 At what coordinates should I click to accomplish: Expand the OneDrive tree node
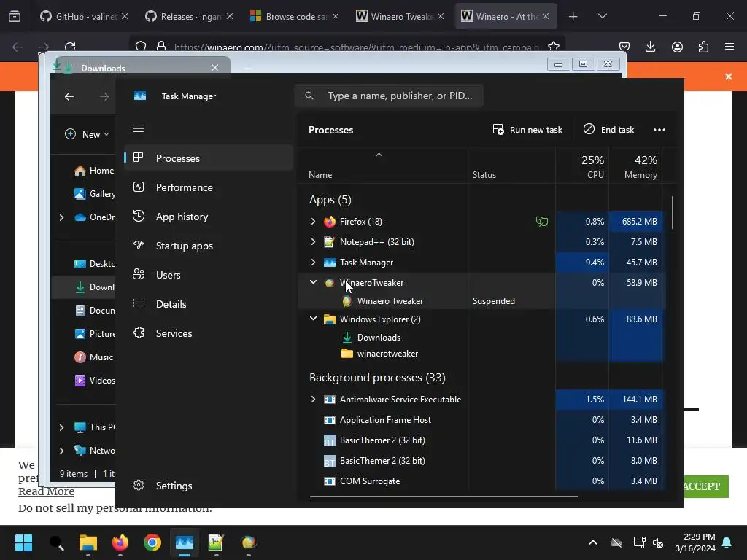pyautogui.click(x=61, y=217)
